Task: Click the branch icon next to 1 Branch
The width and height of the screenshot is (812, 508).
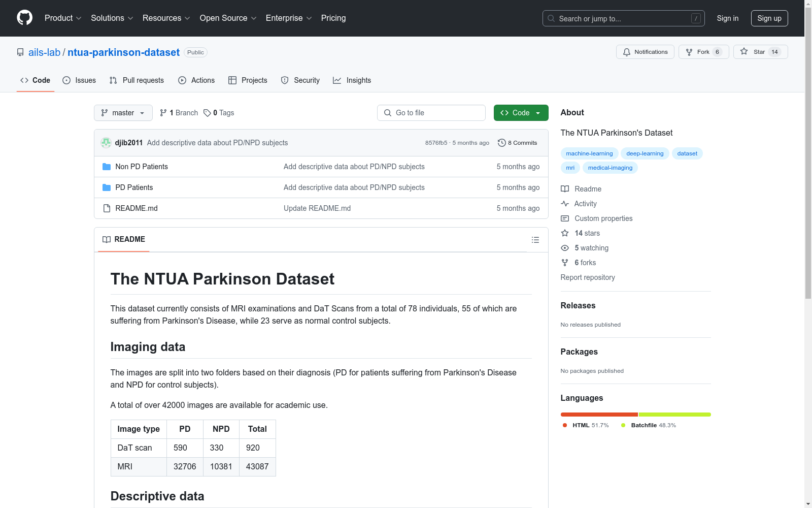Action: click(163, 113)
